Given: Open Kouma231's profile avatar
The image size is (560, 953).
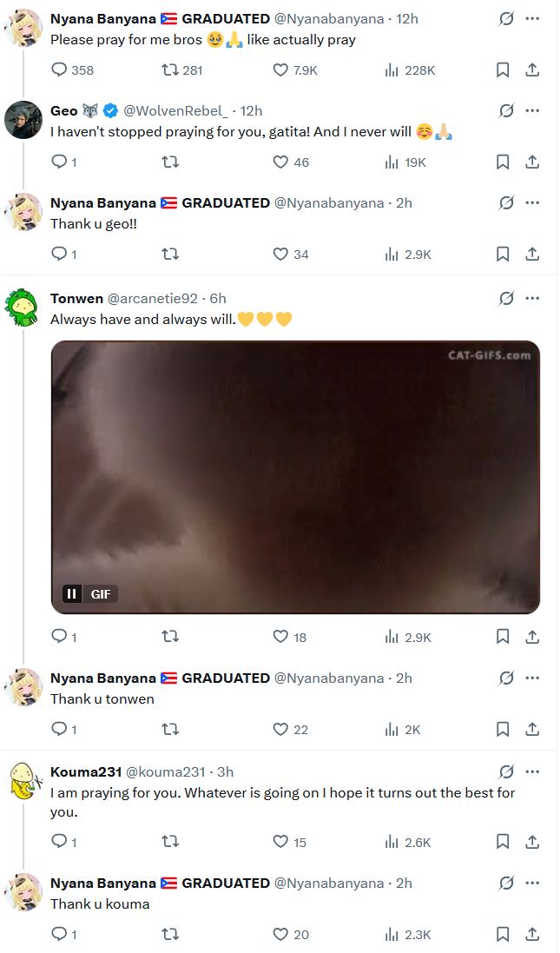Looking at the screenshot, I should 23,780.
